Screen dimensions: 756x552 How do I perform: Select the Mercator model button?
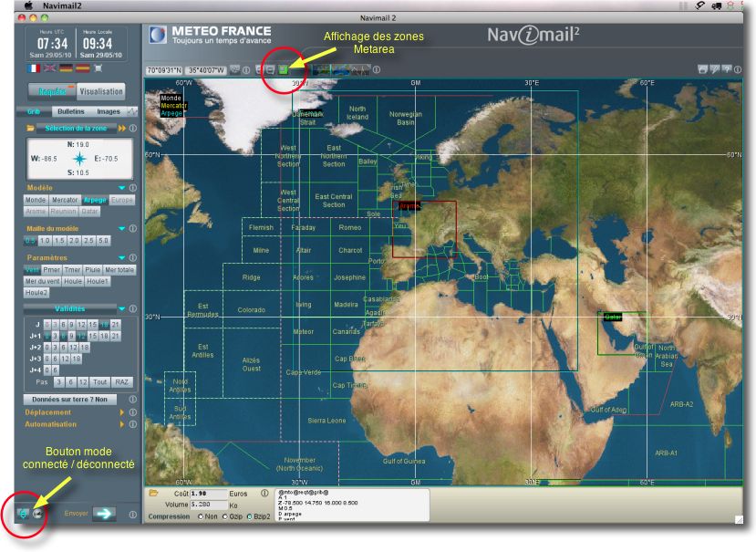[65, 200]
